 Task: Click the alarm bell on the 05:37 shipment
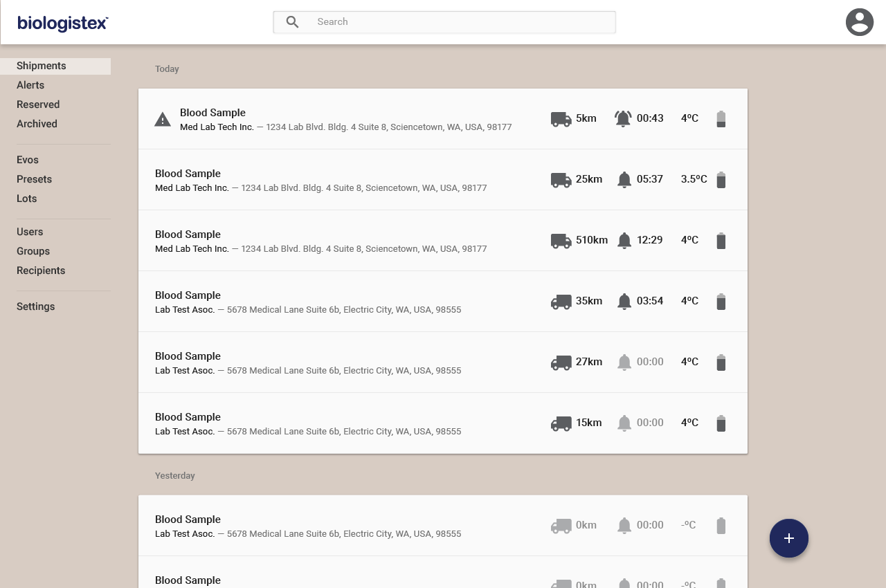pyautogui.click(x=624, y=179)
